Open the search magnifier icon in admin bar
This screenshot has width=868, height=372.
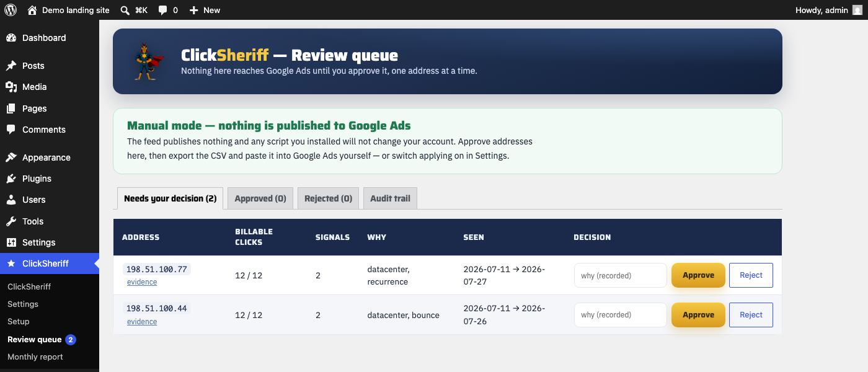[x=125, y=10]
